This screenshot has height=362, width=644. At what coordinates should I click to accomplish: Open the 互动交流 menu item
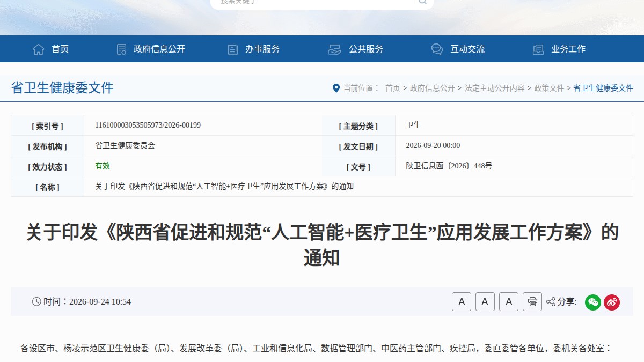click(x=467, y=49)
